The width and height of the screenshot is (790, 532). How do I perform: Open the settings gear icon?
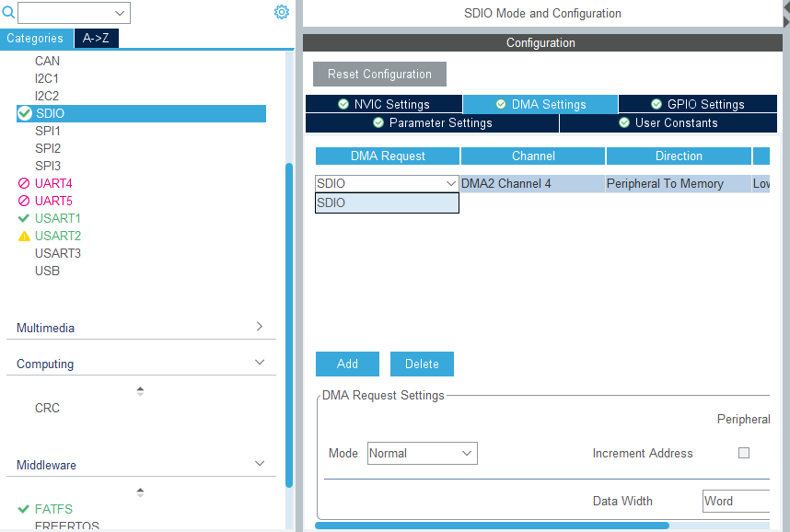[282, 12]
